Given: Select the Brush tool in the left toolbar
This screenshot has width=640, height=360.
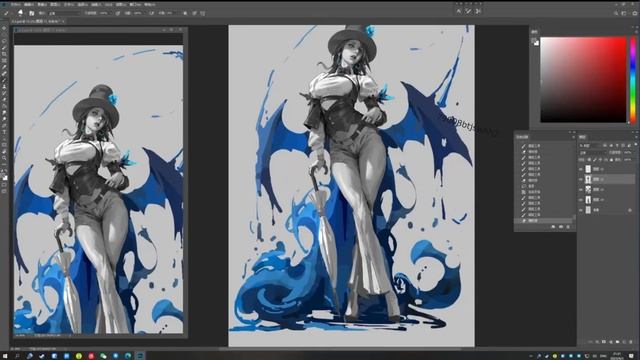Looking at the screenshot, I should point(4,80).
